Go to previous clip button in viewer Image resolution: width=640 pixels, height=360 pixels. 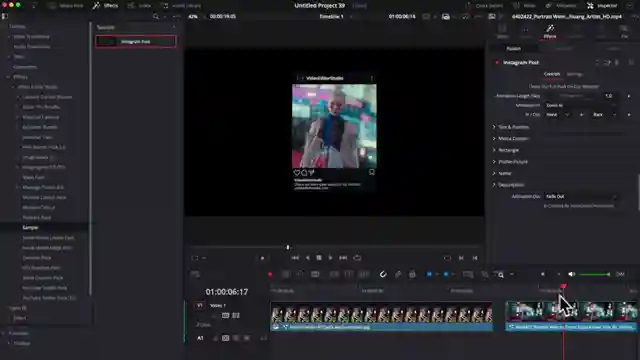click(461, 258)
